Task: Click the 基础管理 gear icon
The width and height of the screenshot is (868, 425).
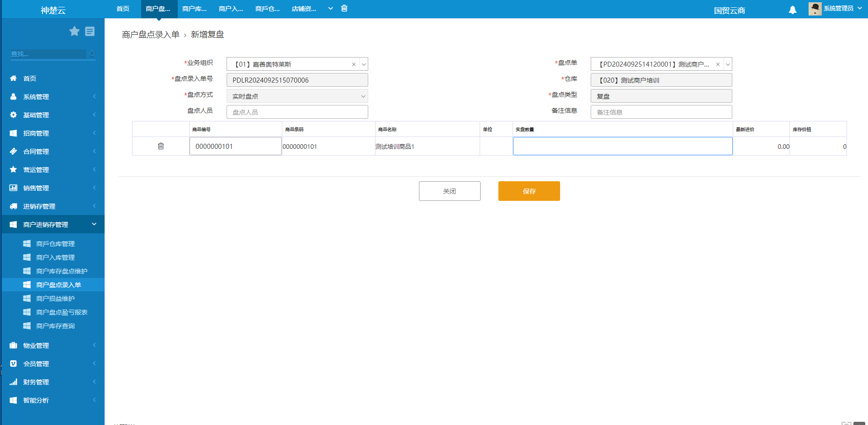Action: pos(13,115)
